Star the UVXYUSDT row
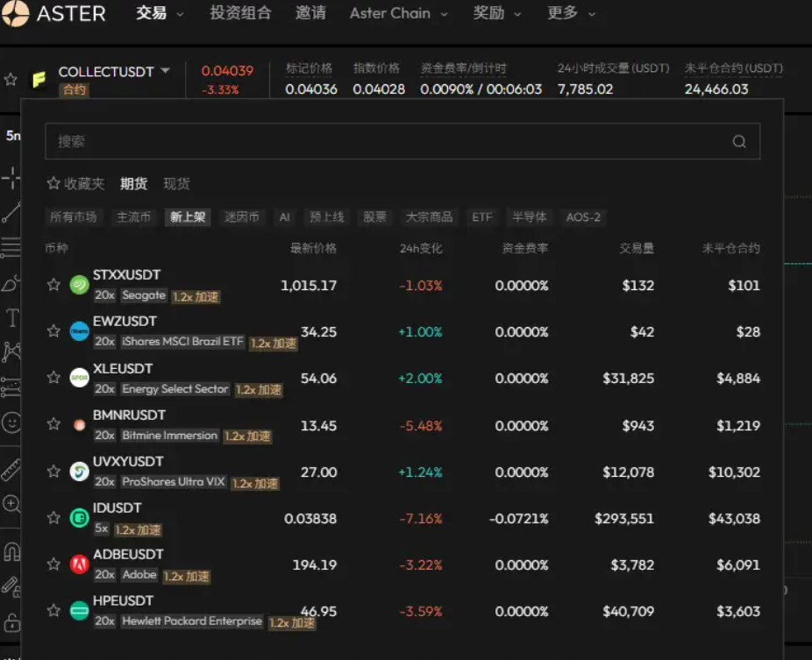The height and width of the screenshot is (660, 812). tap(53, 471)
